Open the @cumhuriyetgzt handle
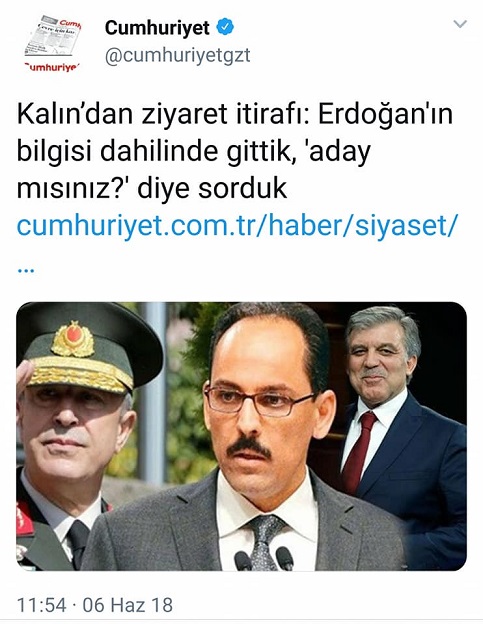 [x=177, y=55]
